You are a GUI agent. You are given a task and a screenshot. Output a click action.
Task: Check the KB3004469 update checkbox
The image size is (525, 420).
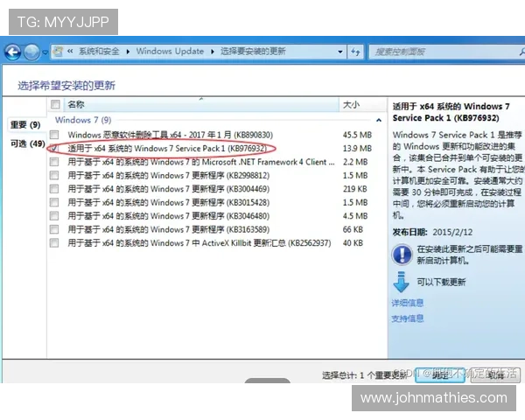coord(54,189)
